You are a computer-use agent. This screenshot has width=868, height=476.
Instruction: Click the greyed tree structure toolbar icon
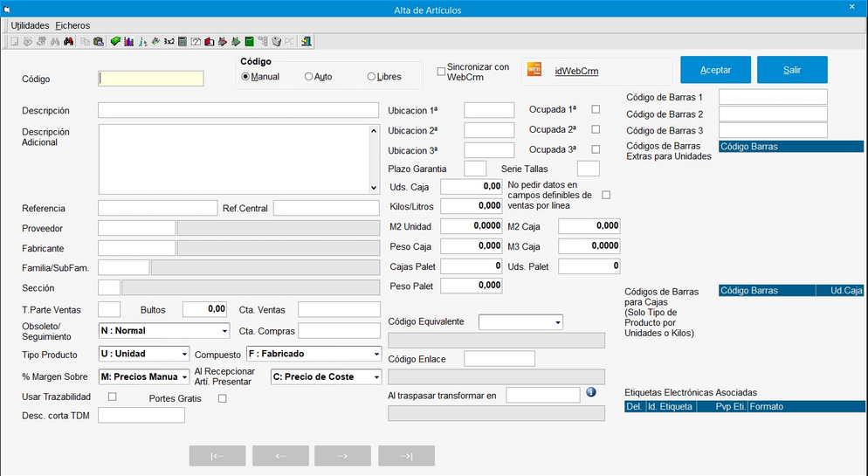click(x=262, y=42)
